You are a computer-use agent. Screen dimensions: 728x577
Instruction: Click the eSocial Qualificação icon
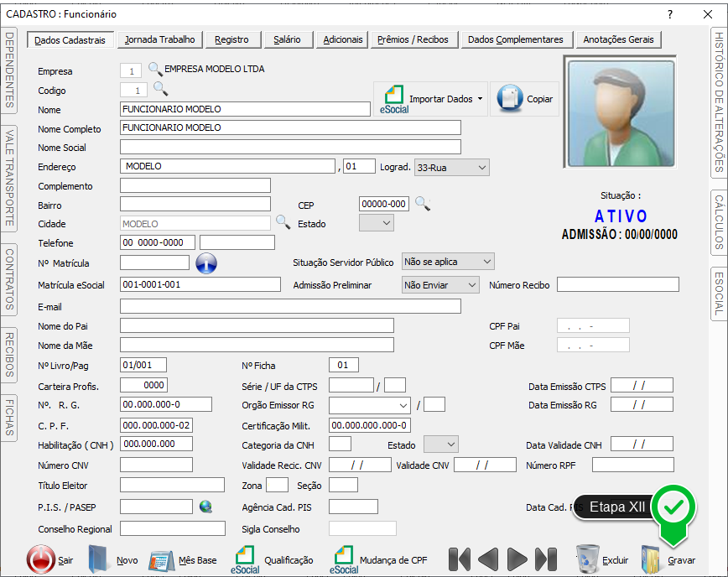(x=247, y=559)
